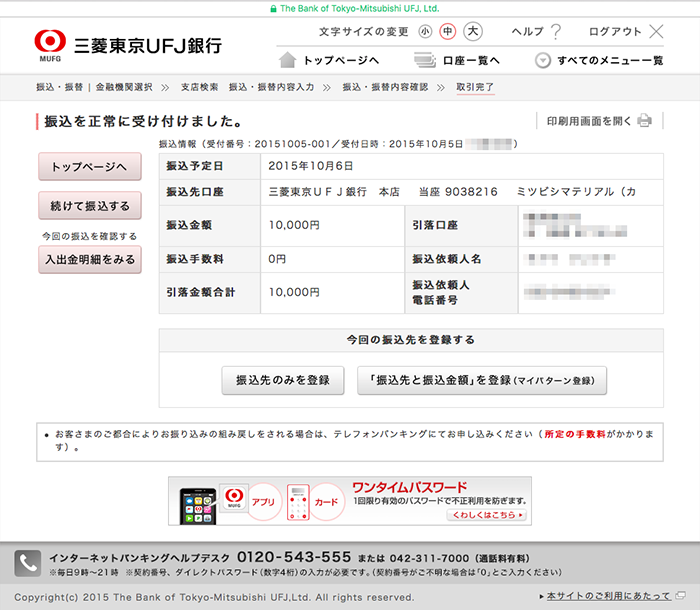
Task: Click the 振込手数料 value 0円
Action: [277, 259]
